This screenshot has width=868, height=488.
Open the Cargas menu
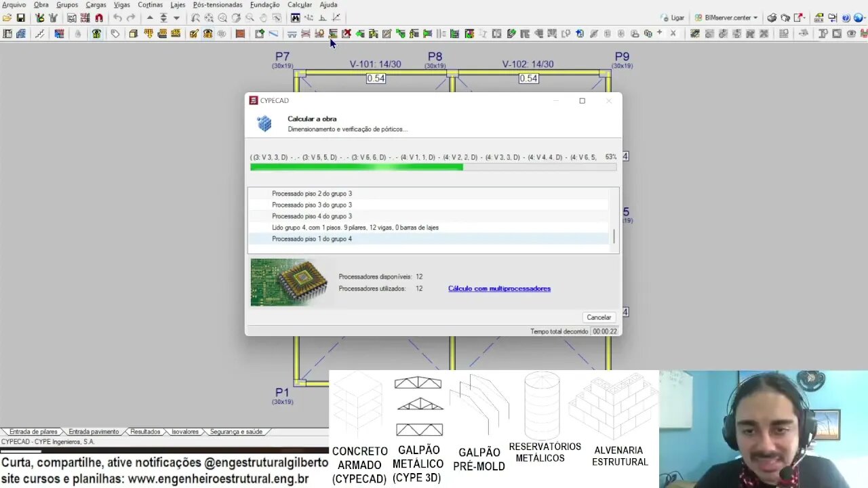(96, 5)
